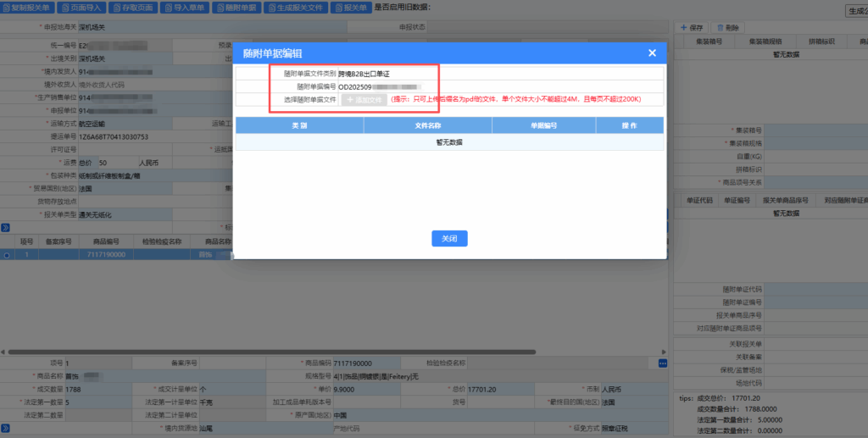Click the 项号 column header in goods table
Screen dimensions: 868x438
(26, 241)
